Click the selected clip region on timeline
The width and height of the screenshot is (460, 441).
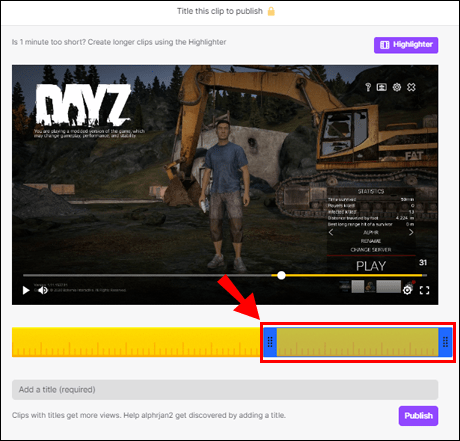point(357,342)
